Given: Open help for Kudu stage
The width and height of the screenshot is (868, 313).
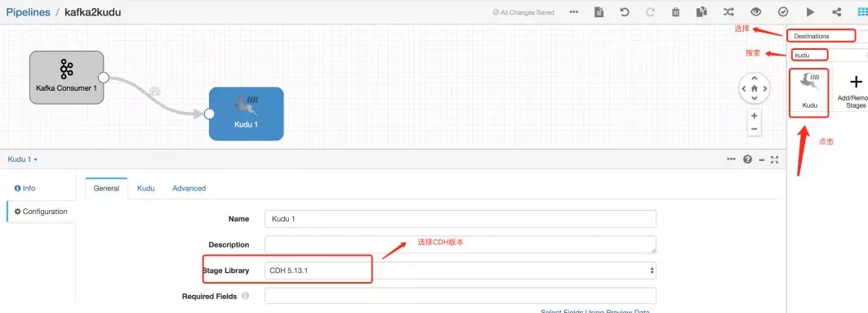Looking at the screenshot, I should pos(747,159).
